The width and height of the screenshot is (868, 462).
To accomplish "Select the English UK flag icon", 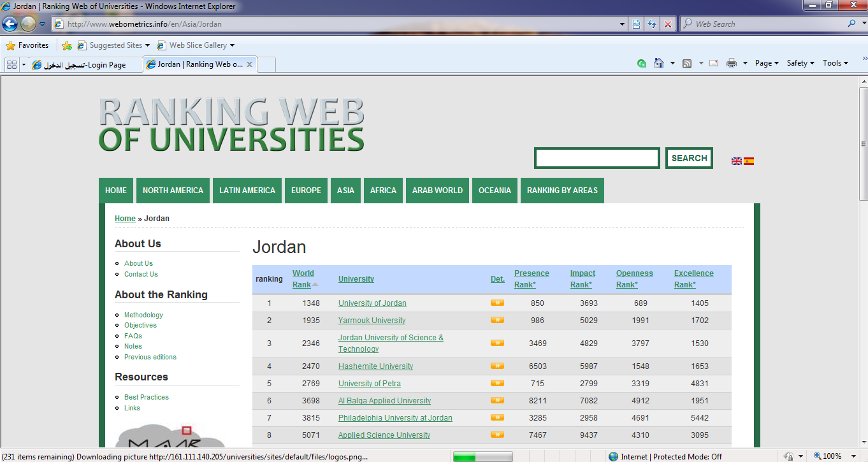I will point(737,161).
